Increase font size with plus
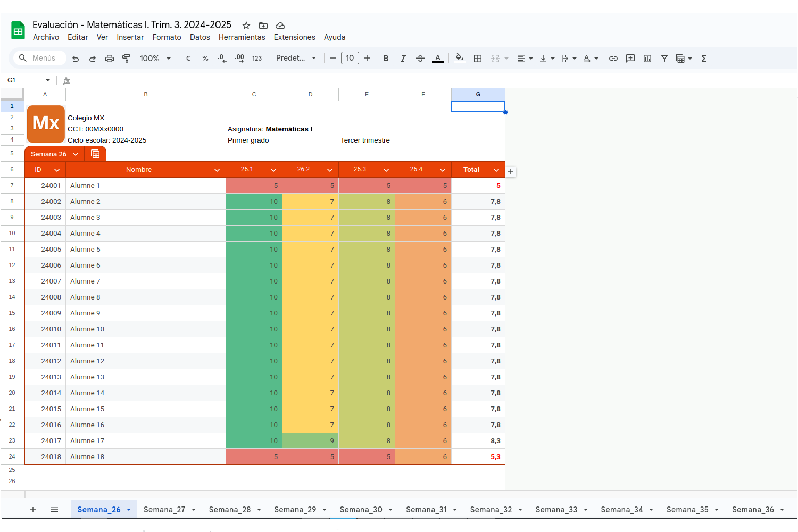Viewport: 798px width, 532px height. (367, 59)
